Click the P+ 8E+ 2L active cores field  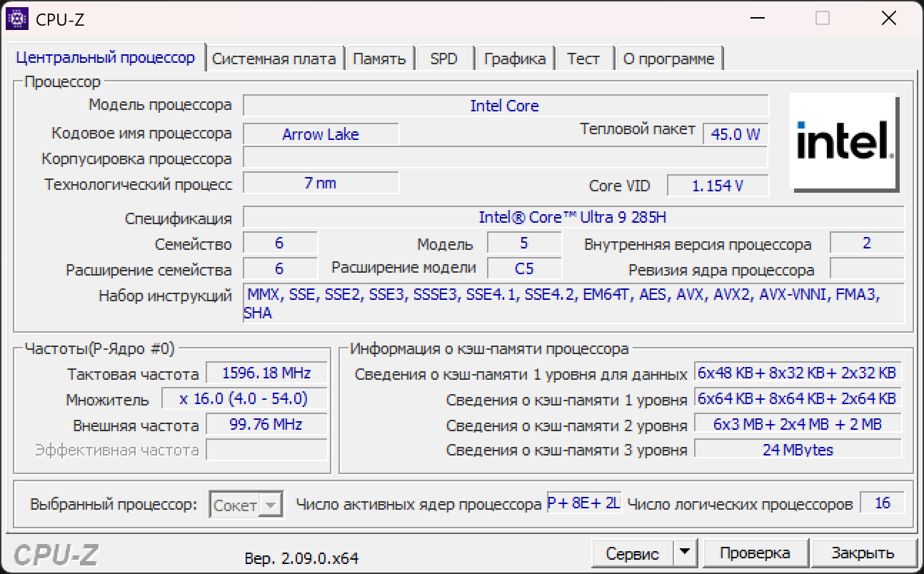click(x=584, y=503)
